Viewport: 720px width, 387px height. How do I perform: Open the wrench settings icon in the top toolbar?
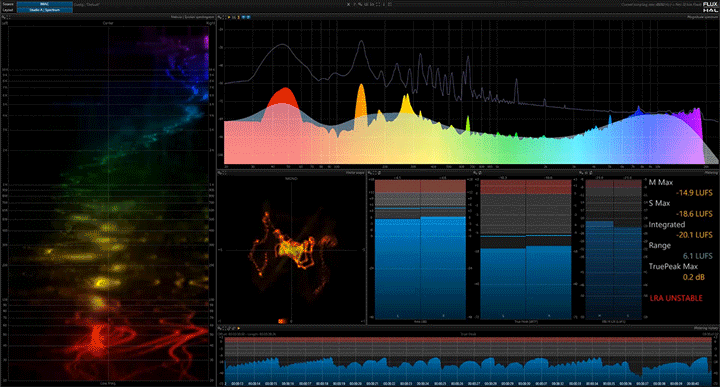(360, 5)
